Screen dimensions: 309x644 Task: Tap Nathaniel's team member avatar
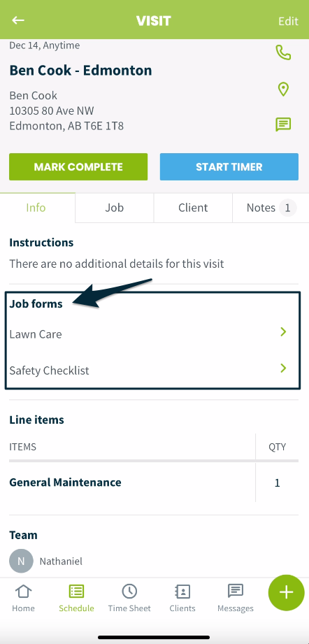click(21, 561)
